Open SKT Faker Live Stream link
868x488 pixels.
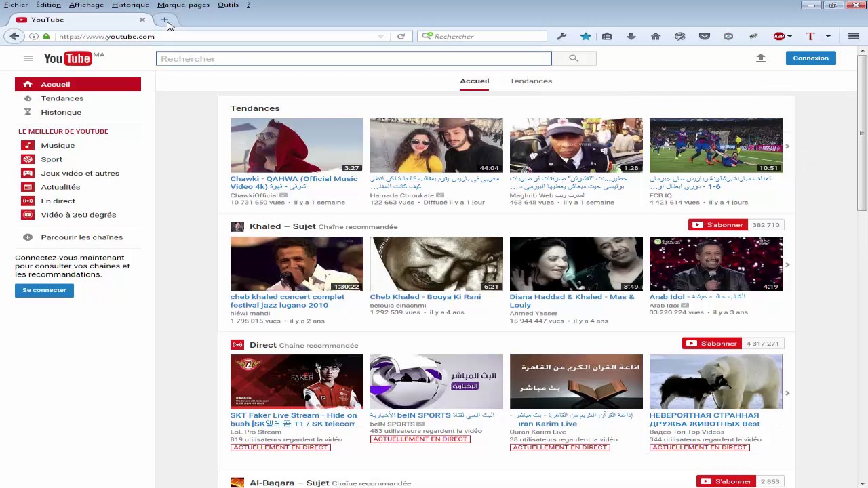294,420
